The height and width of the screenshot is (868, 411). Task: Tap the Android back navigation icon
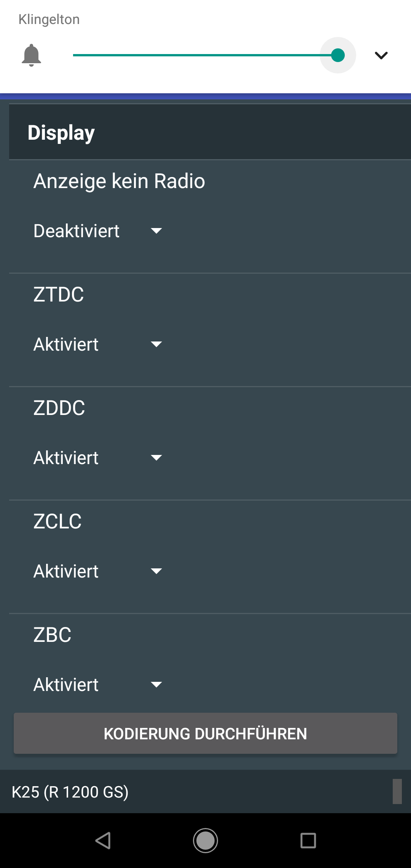click(103, 841)
